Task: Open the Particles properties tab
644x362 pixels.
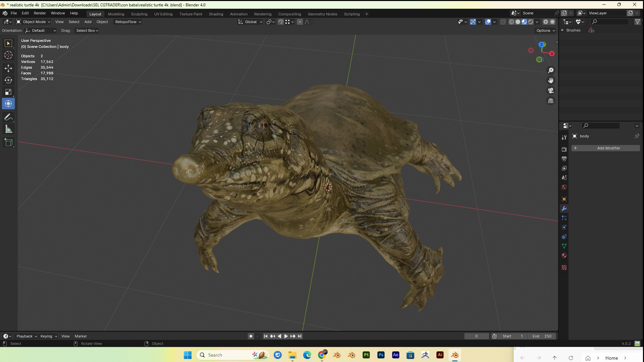Action: 564,218
